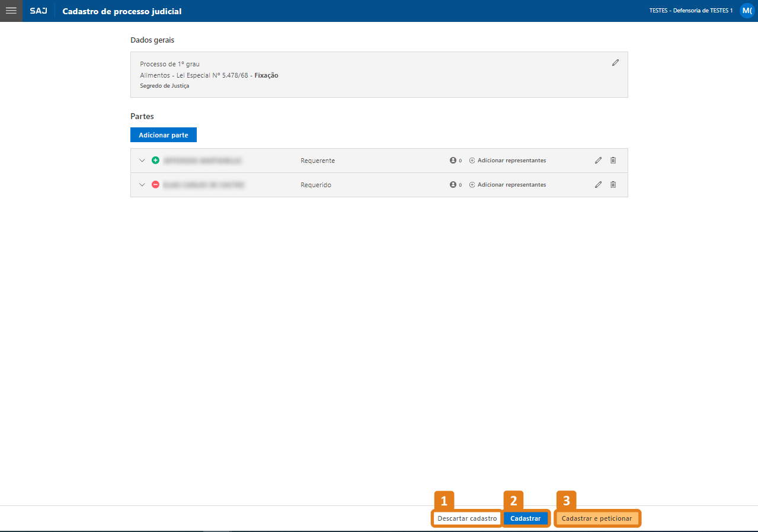Delete the Requerido party
Screen dimensions: 758x532
(x=613, y=185)
